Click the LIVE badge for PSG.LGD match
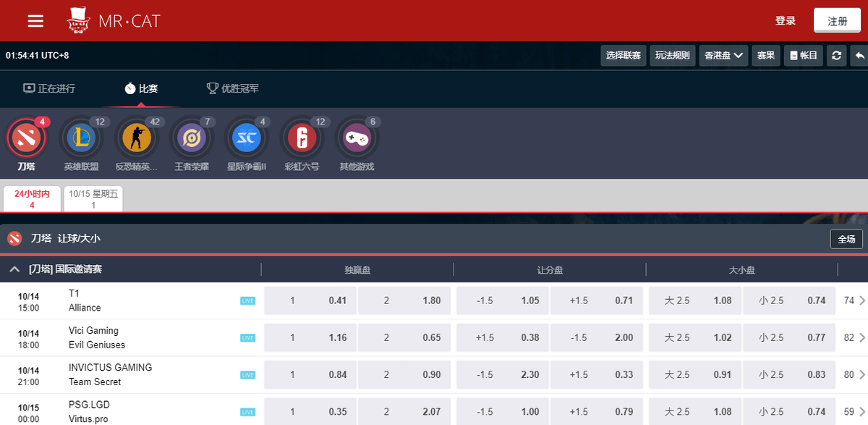Screen dimensions: 868x425 tap(247, 411)
